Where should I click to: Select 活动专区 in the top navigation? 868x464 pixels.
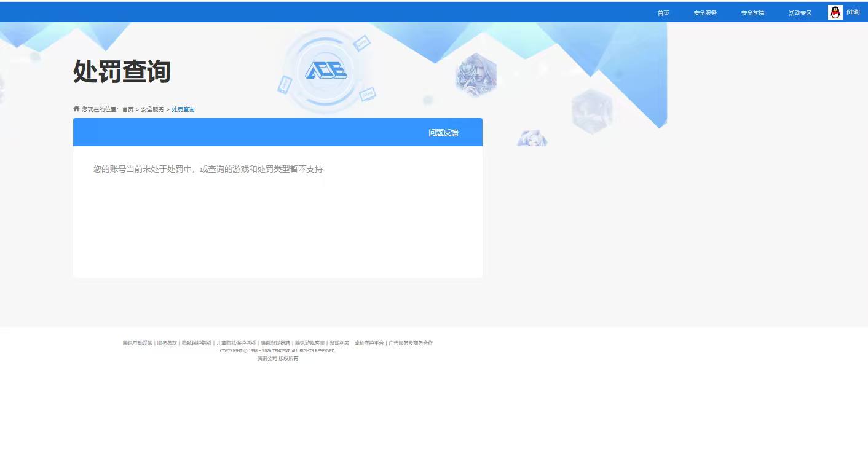tap(800, 13)
